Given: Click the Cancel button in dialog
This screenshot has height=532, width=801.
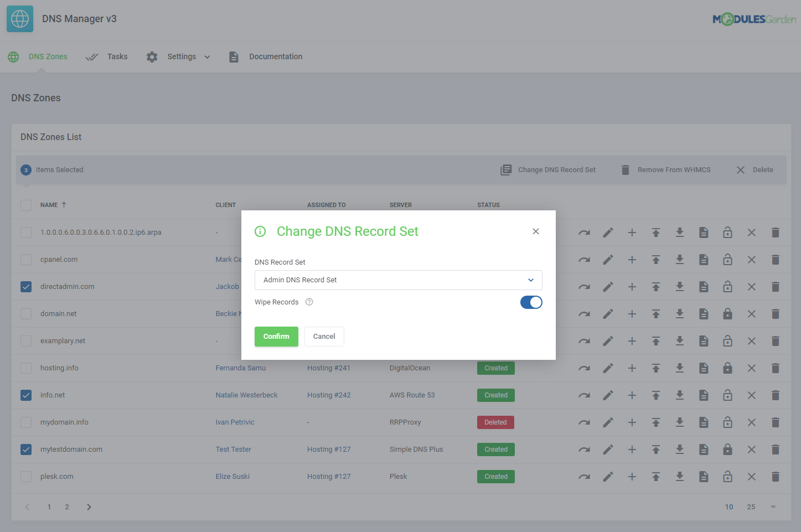Looking at the screenshot, I should (x=324, y=337).
